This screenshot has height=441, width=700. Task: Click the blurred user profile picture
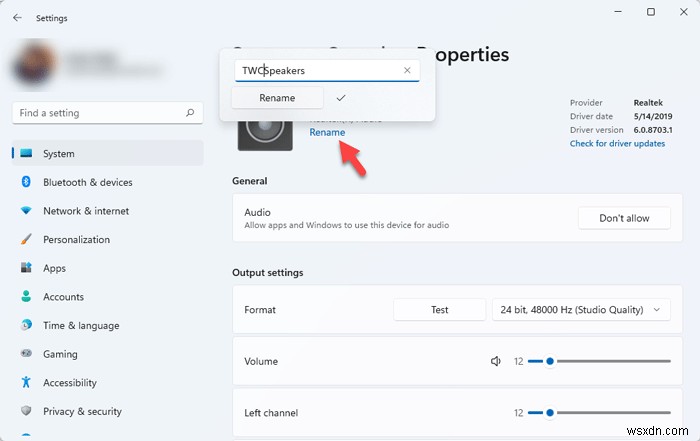click(x=34, y=64)
